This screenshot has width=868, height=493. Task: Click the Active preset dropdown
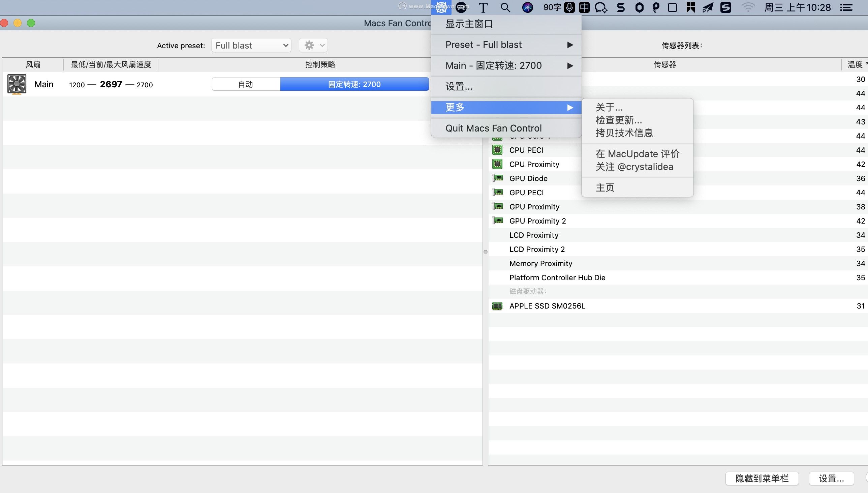pyautogui.click(x=250, y=46)
